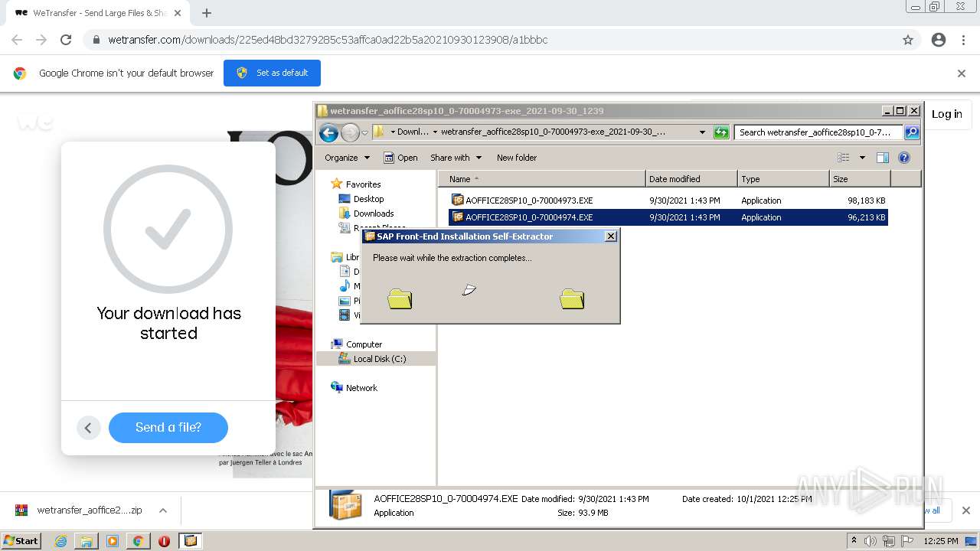Open the volume speaker tray icon
Viewport: 980px width, 551px height.
point(871,541)
